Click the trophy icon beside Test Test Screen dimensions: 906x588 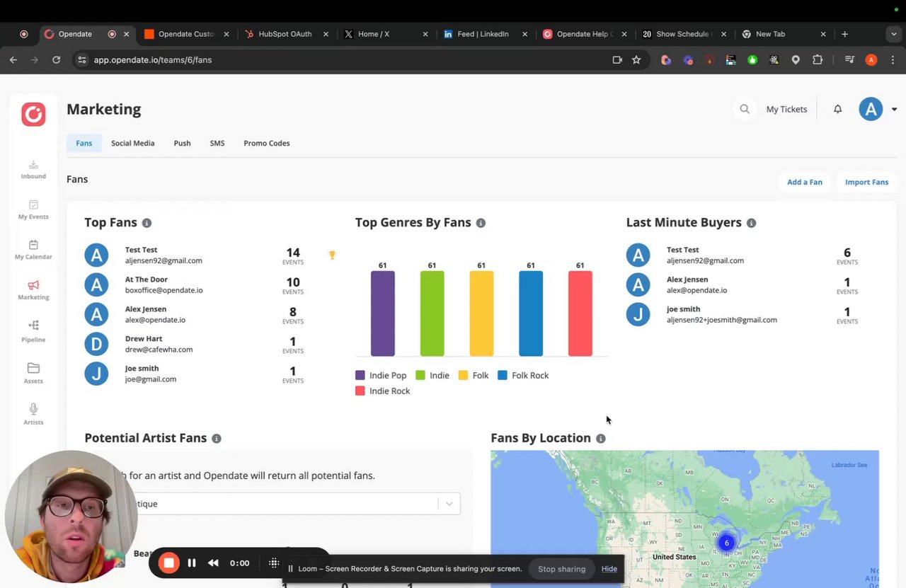coord(332,255)
